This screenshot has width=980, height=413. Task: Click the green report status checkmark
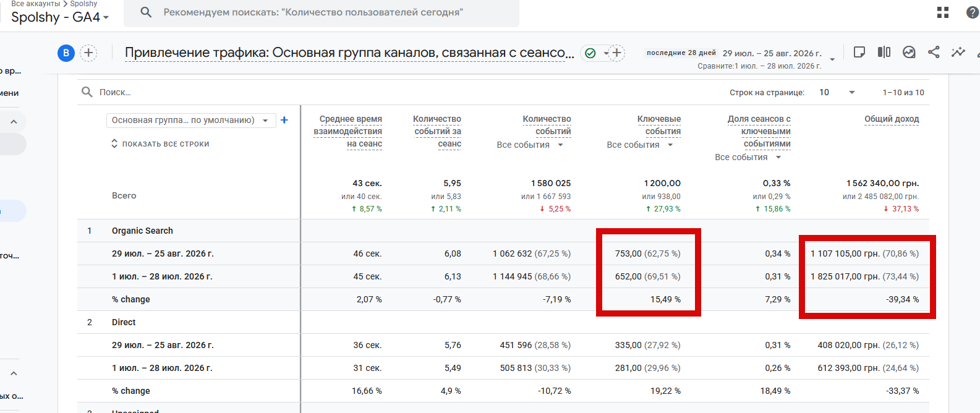590,53
